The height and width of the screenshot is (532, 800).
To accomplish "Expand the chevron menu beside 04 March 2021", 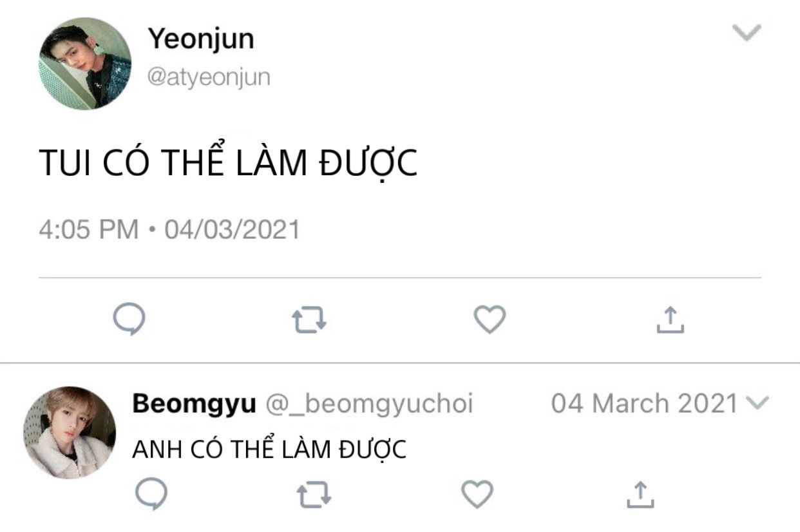I will pos(757,404).
